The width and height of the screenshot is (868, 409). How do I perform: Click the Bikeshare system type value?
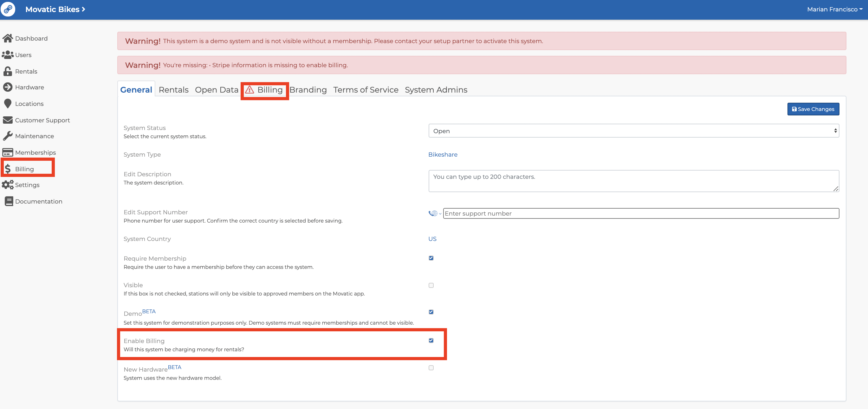point(443,154)
